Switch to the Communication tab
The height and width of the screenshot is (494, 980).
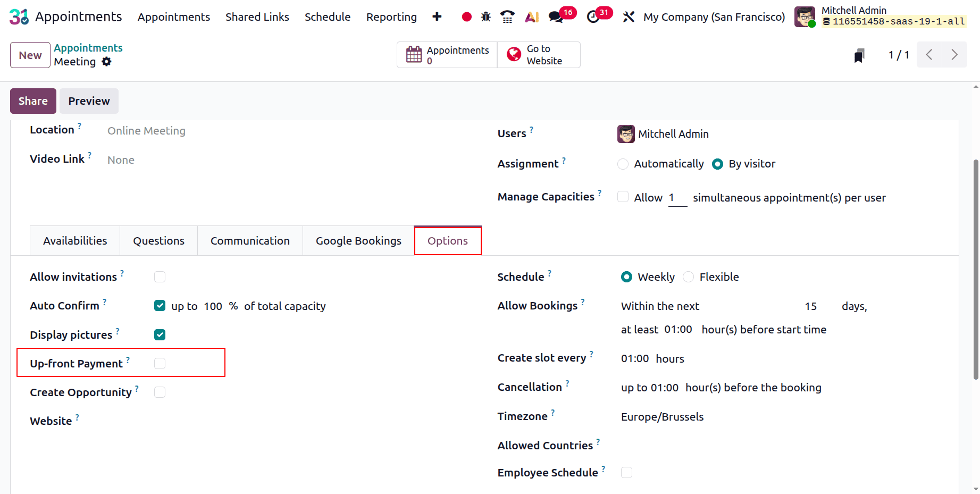click(250, 241)
